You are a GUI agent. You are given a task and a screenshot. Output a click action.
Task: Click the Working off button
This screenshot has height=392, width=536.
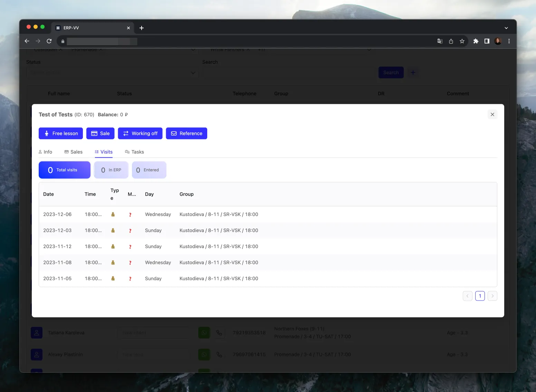[140, 133]
